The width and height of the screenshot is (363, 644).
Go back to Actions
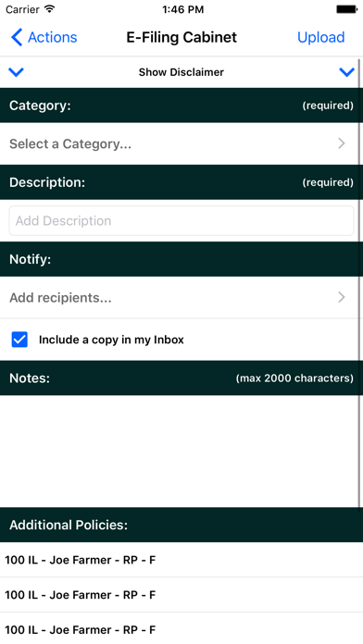pyautogui.click(x=44, y=37)
